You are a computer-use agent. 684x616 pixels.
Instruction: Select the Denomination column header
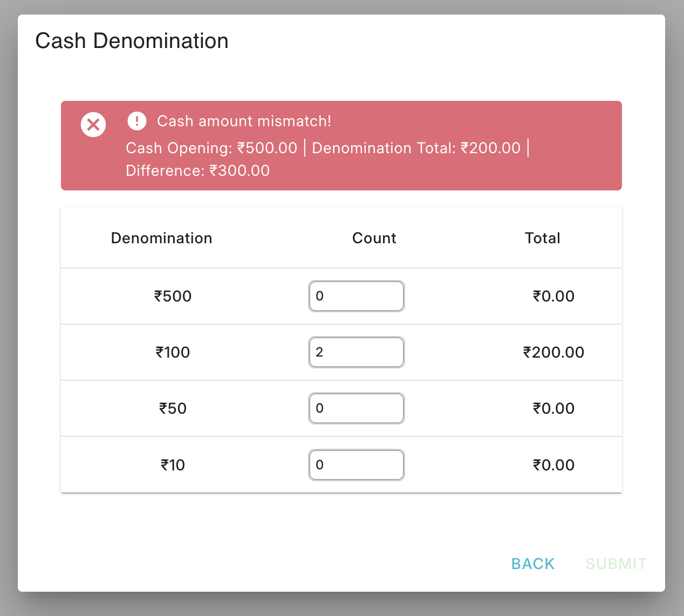click(x=161, y=238)
